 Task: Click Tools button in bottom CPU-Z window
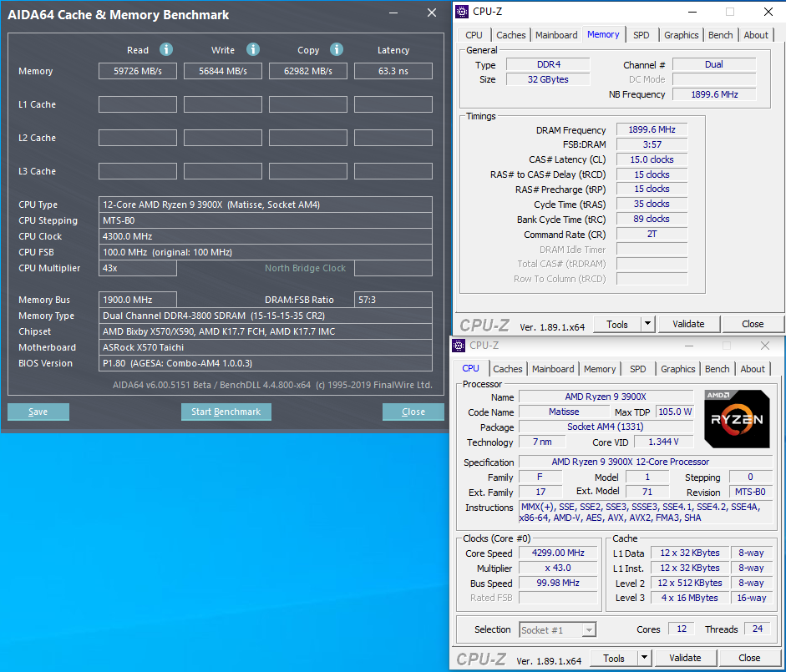click(x=614, y=658)
